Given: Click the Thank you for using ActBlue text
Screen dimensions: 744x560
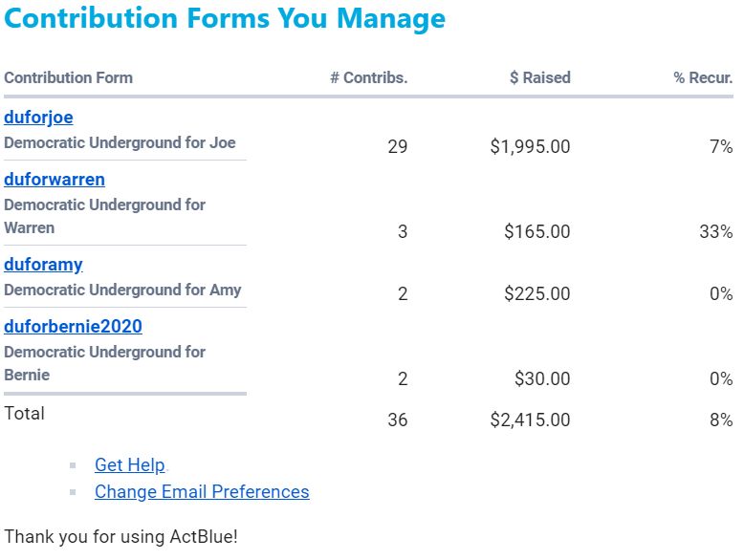Looking at the screenshot, I should [120, 537].
